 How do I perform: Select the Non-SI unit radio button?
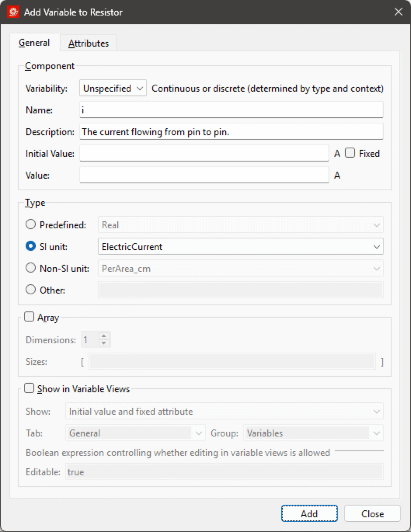pos(31,268)
